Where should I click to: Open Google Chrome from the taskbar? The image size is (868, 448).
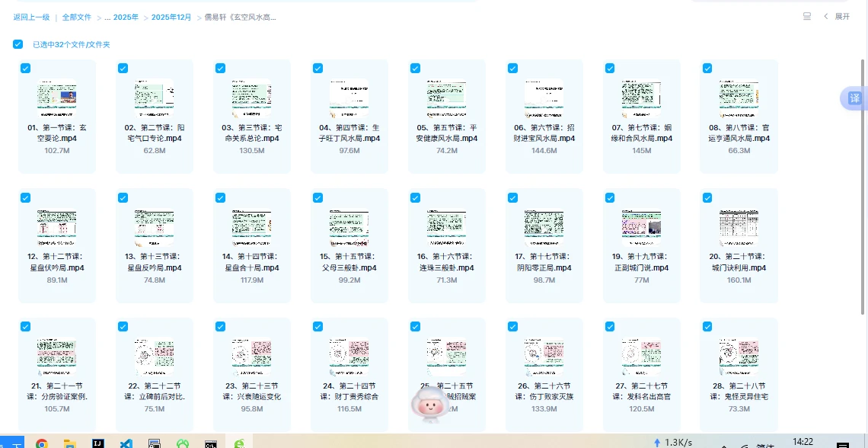pos(41,443)
